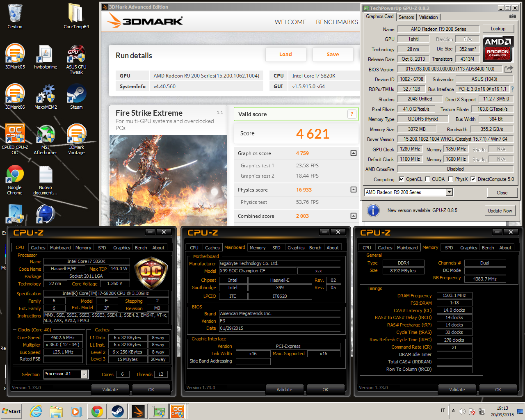This screenshot has height=420, width=525.
Task: Toggle the CUDA checkbox in GPU-Z
Action: (x=427, y=179)
